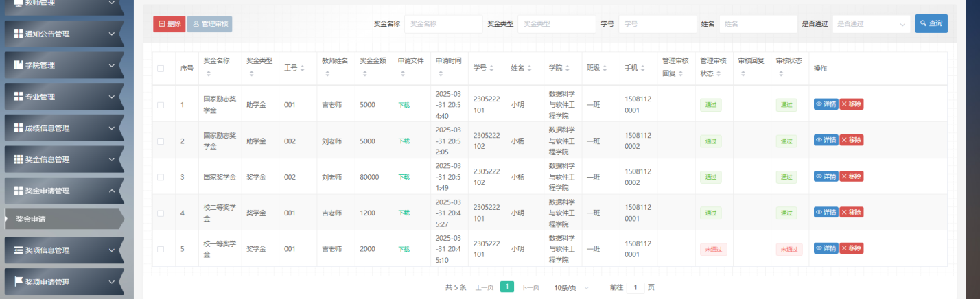The height and width of the screenshot is (299, 980).
Task: Collapse 奖金申请管理 using its up chevron
Action: click(x=112, y=191)
